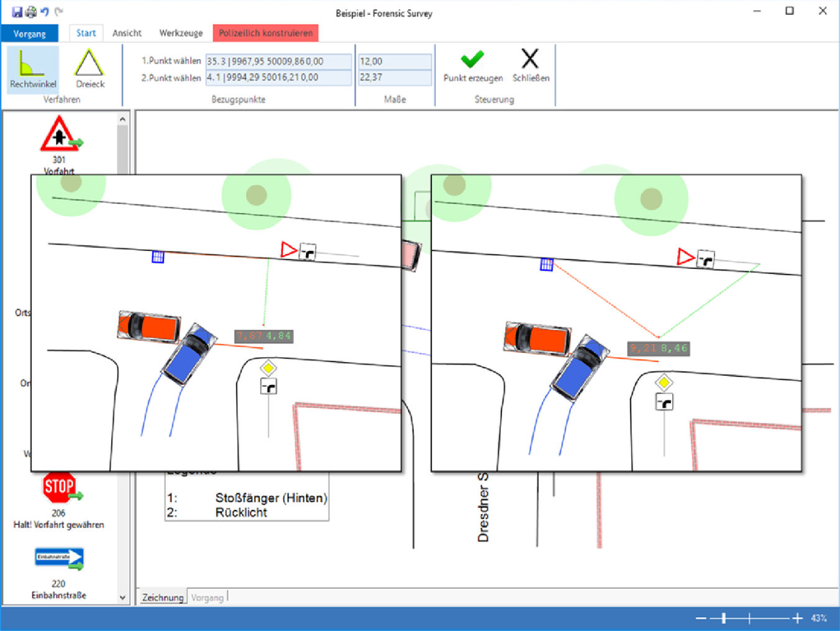Viewport: 840px width, 631px height.
Task: Select the Dreieck triangulation method
Action: tap(89, 69)
